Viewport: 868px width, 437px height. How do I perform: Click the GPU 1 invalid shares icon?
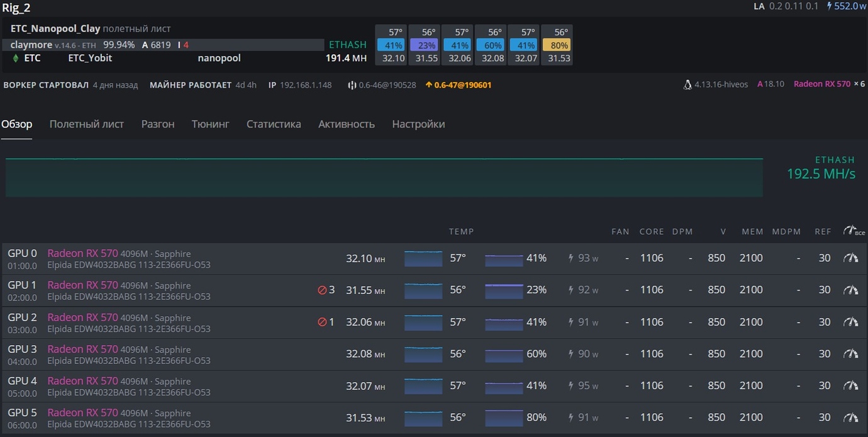tap(323, 290)
